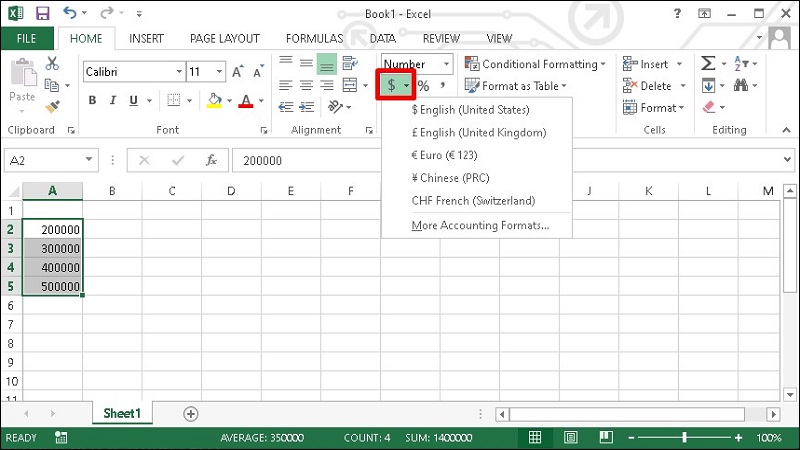Screen dimensions: 800x450
Task: Switch to the PAGE LAYOUT tab
Action: click(x=224, y=38)
